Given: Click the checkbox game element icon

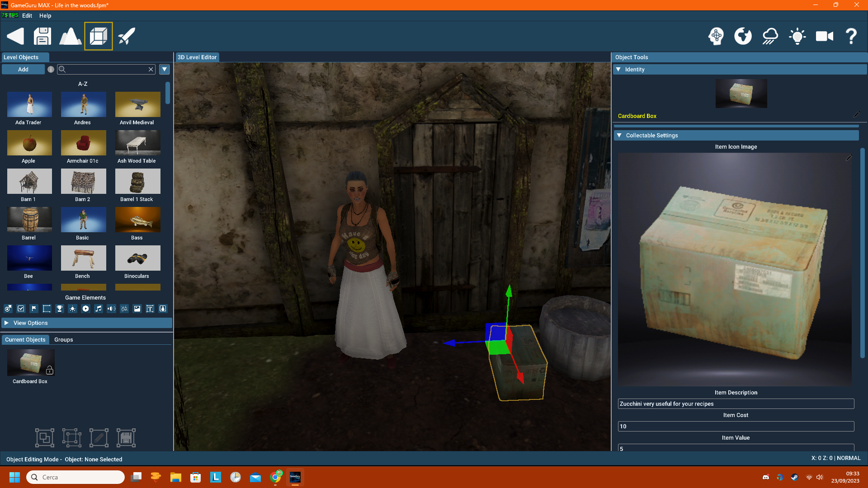Looking at the screenshot, I should [x=21, y=309].
